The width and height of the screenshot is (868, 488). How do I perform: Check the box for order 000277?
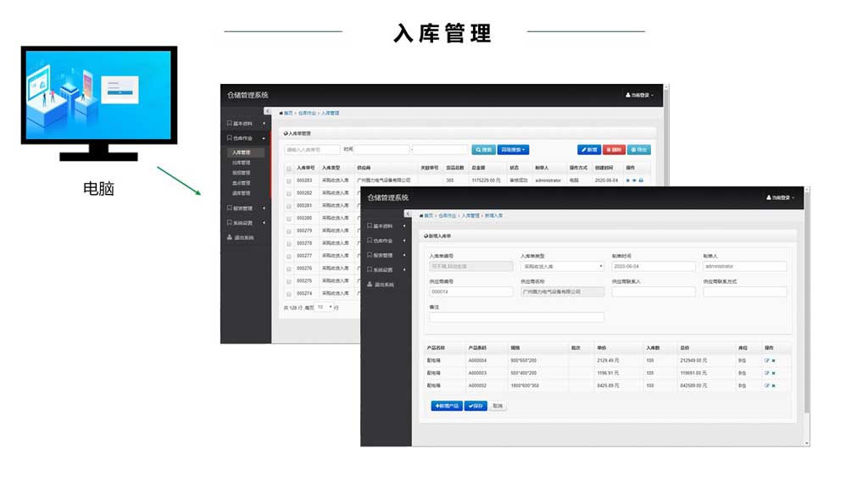click(289, 256)
